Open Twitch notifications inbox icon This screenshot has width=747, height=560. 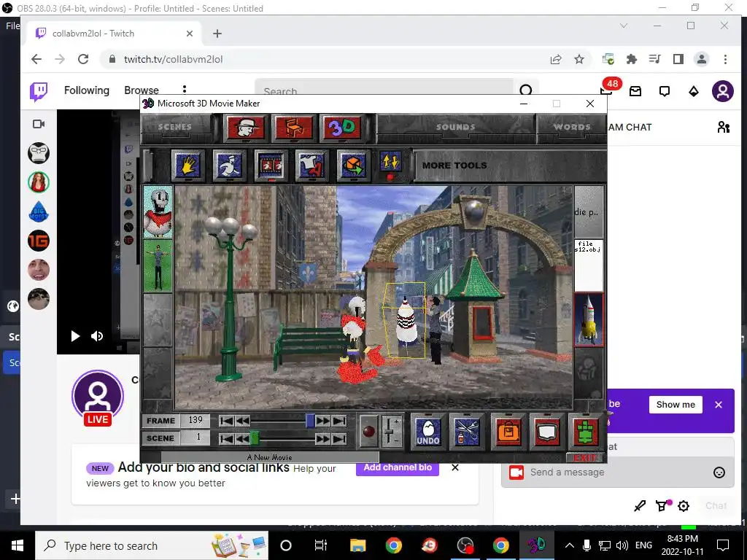[635, 91]
